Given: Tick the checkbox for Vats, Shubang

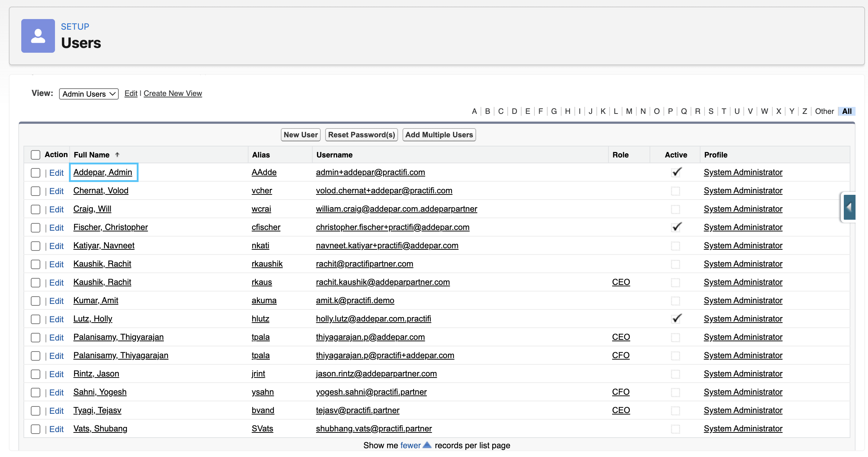Looking at the screenshot, I should [x=36, y=429].
